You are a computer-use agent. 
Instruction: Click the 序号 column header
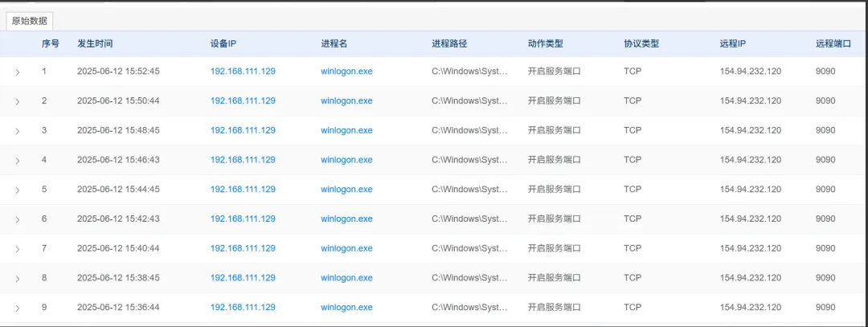[x=51, y=43]
